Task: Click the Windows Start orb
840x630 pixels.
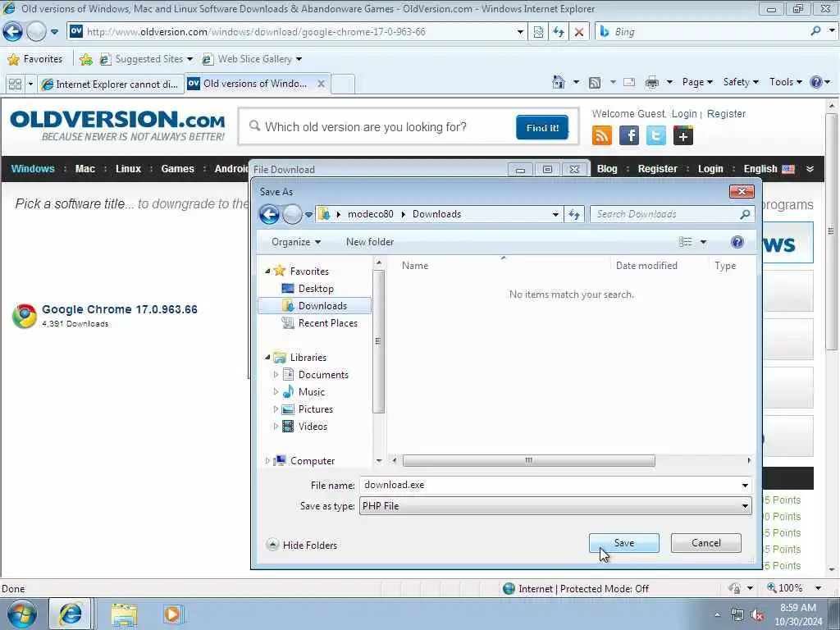Action: [x=22, y=614]
